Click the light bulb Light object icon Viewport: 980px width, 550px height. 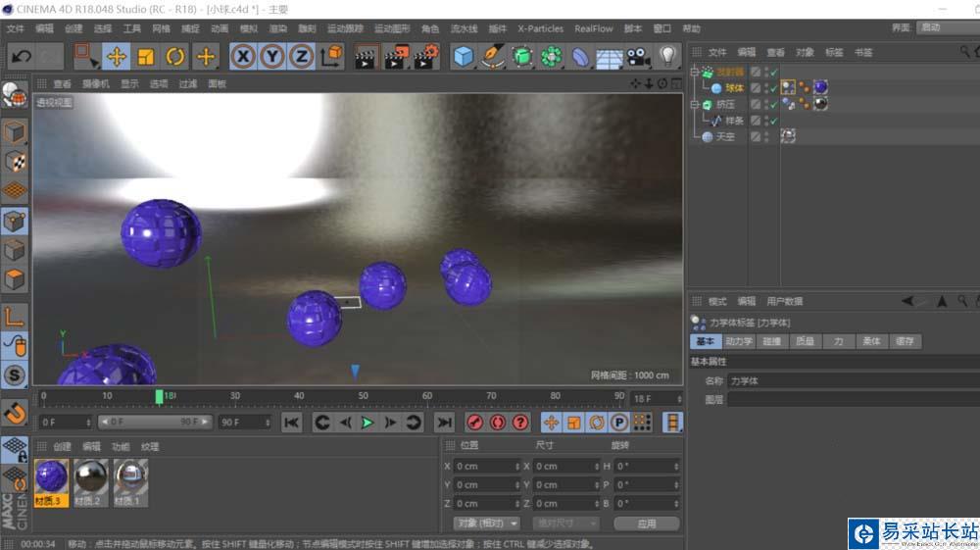(x=668, y=57)
